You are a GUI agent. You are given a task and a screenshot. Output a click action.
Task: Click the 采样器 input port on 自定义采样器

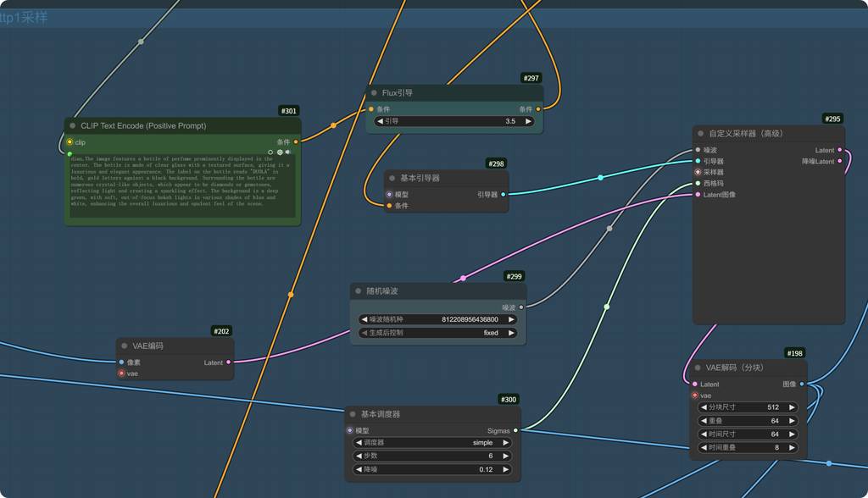click(x=698, y=172)
